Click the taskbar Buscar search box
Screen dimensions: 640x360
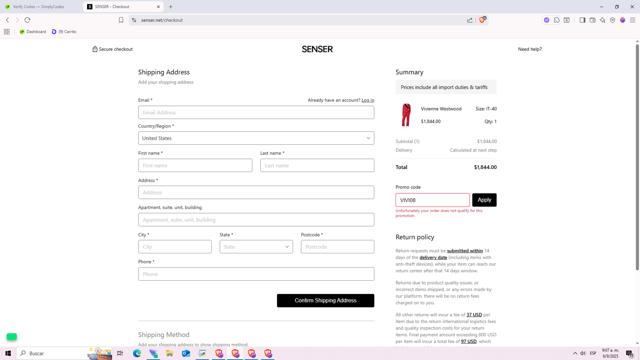[x=51, y=353]
